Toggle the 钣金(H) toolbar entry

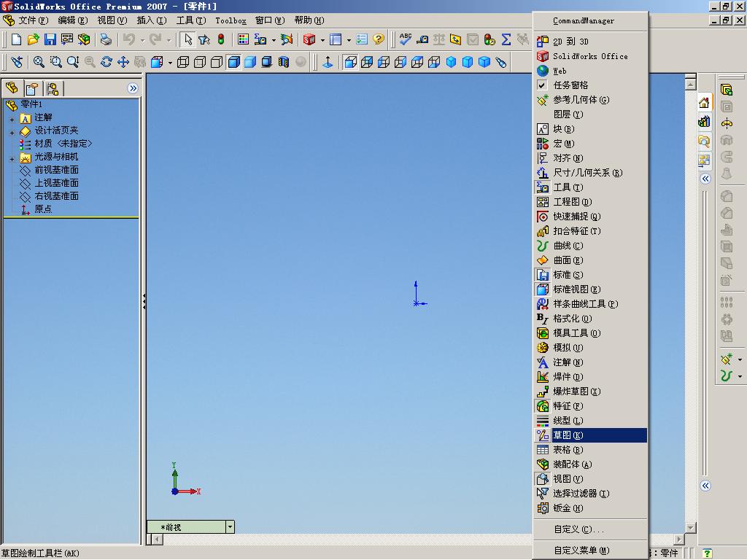tap(589, 508)
